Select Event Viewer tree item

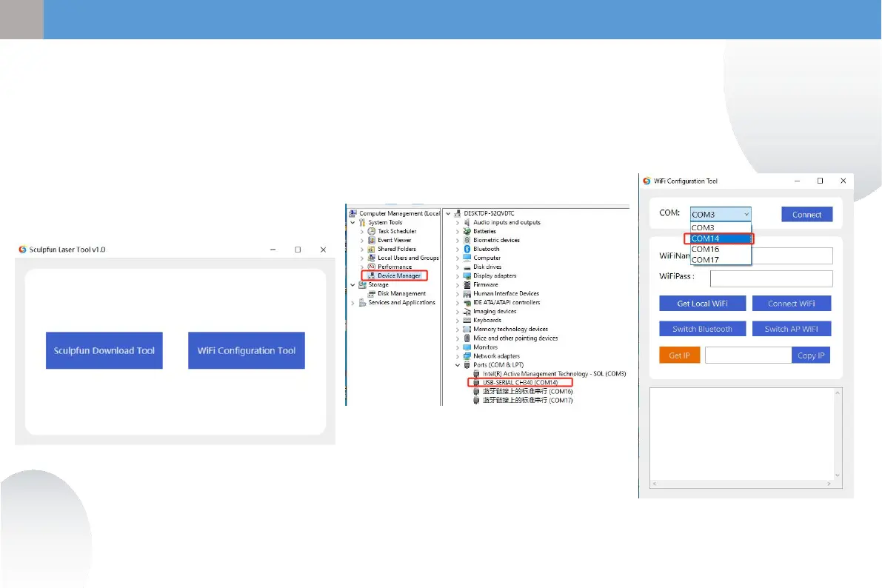point(394,240)
